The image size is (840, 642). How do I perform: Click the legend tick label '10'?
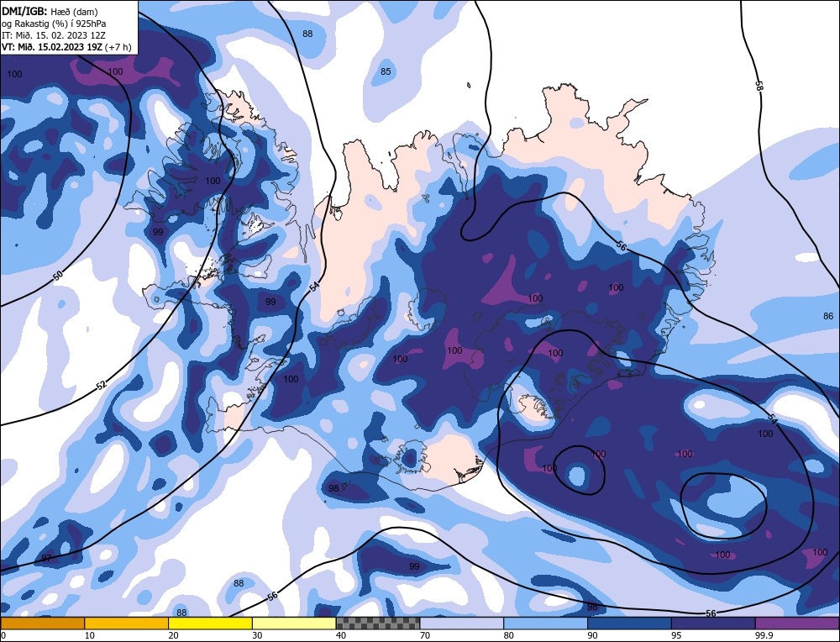point(89,635)
